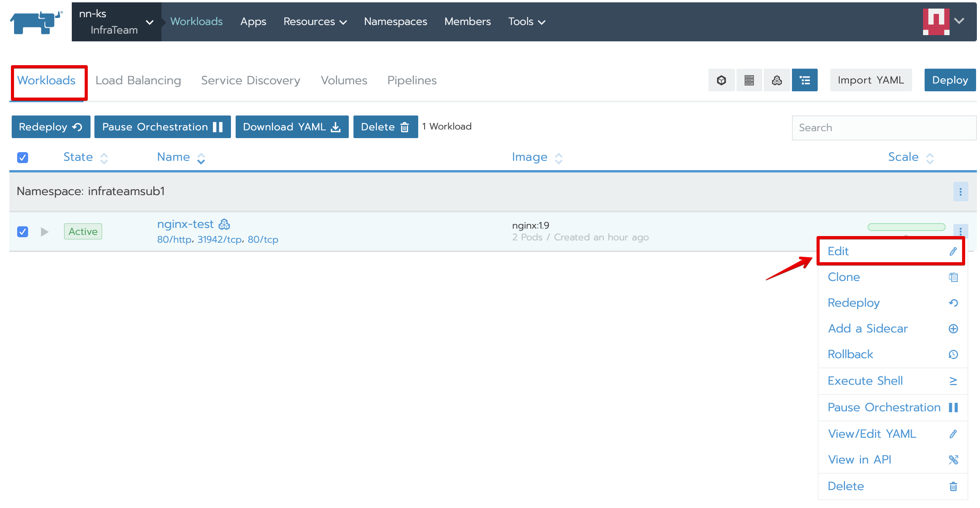Switch to pod view icon
Image resolution: width=980 pixels, height=508 pixels.
721,80
